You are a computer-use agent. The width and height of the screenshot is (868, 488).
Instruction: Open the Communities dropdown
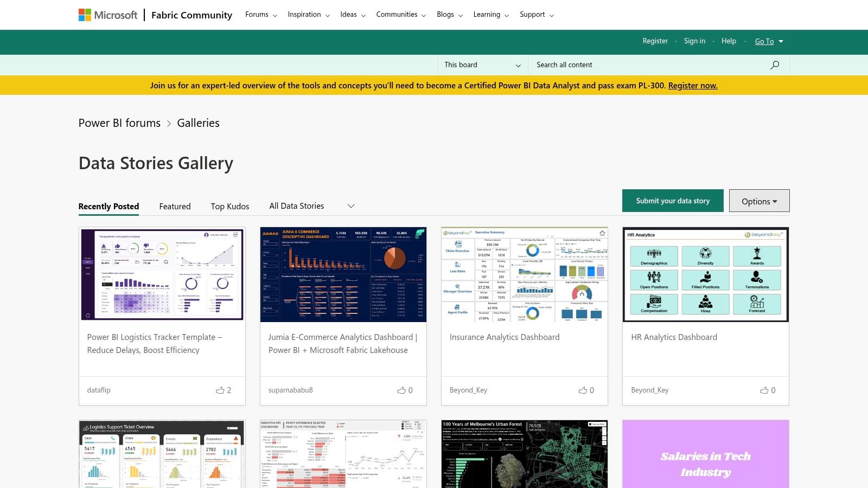coord(401,15)
